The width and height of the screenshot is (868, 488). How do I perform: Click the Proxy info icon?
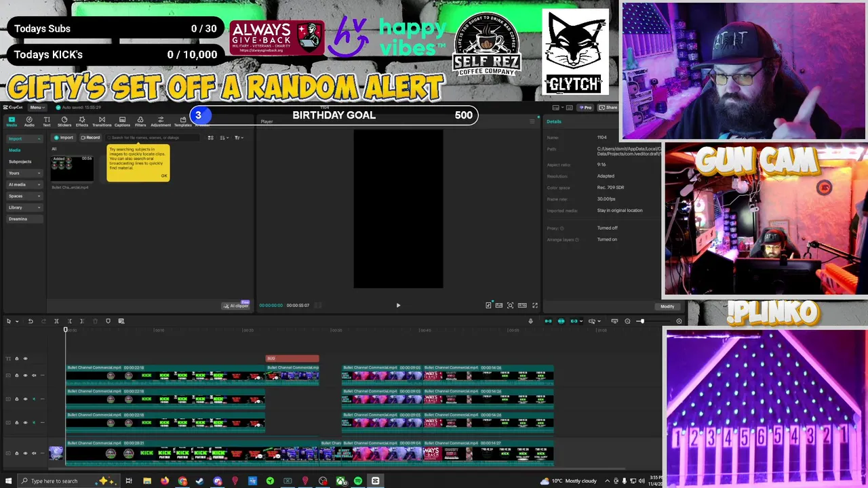click(x=561, y=228)
